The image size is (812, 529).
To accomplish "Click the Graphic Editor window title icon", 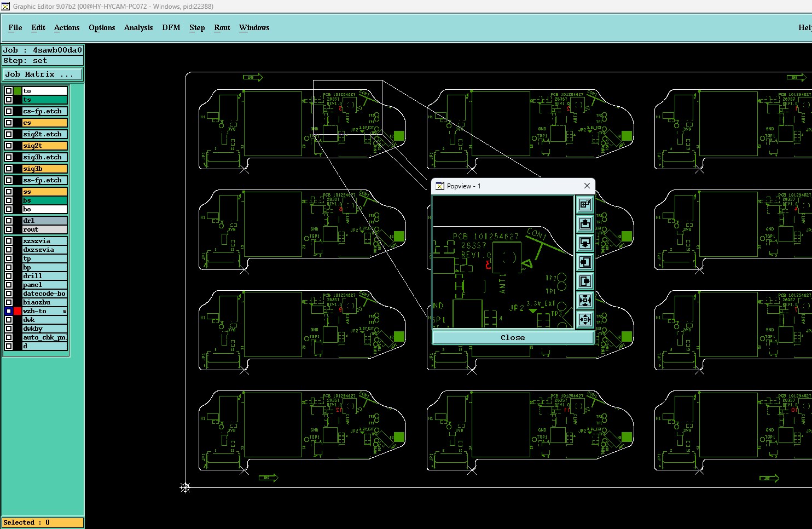I will click(x=5, y=7).
